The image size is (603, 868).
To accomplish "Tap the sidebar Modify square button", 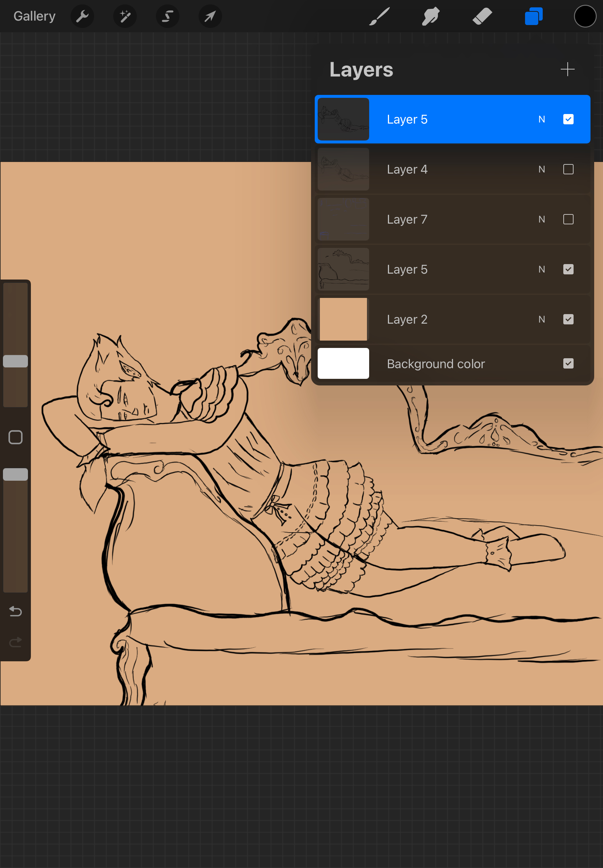I will (x=15, y=437).
